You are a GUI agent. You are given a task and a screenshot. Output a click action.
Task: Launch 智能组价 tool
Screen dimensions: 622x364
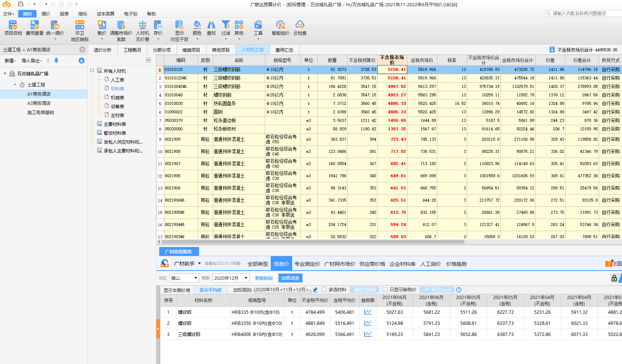point(281,28)
